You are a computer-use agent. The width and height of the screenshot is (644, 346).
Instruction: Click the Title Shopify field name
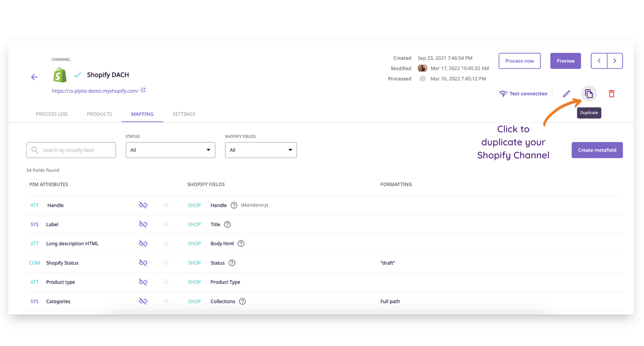pyautogui.click(x=215, y=224)
